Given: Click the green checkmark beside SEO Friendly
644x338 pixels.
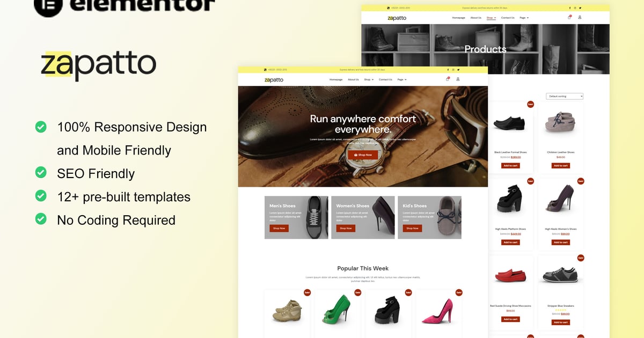Looking at the screenshot, I should [41, 173].
